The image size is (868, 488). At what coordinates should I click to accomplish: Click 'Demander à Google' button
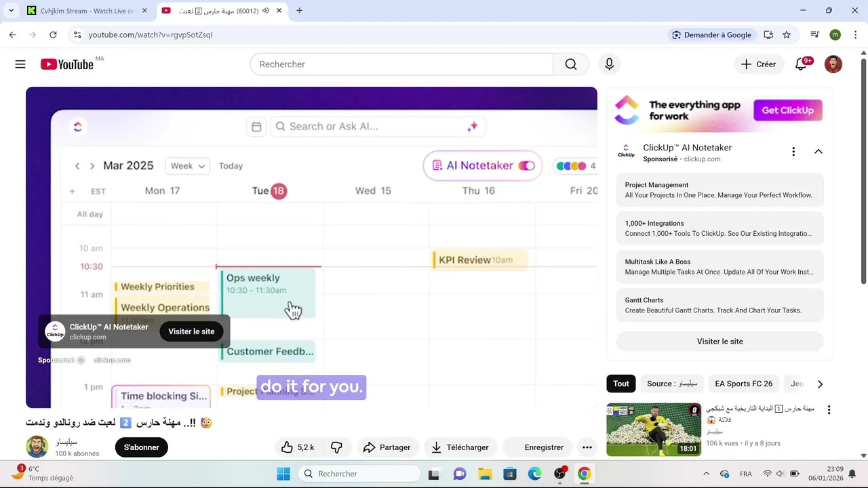[711, 35]
